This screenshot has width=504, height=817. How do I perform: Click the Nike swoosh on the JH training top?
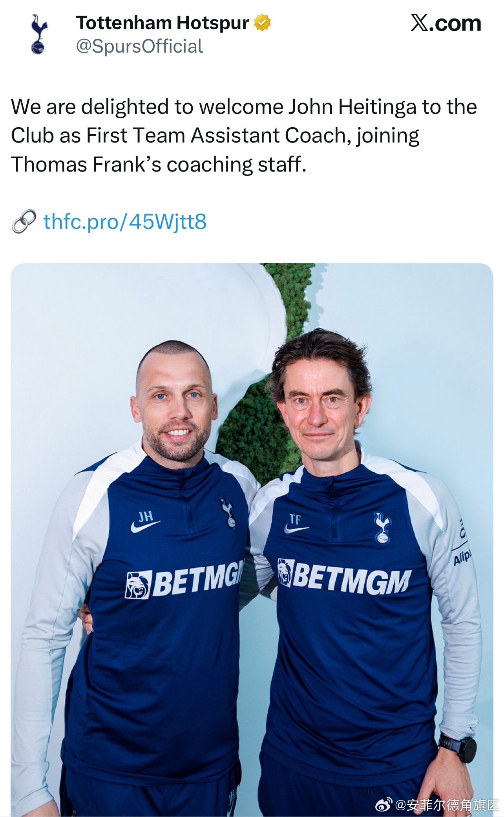[146, 526]
